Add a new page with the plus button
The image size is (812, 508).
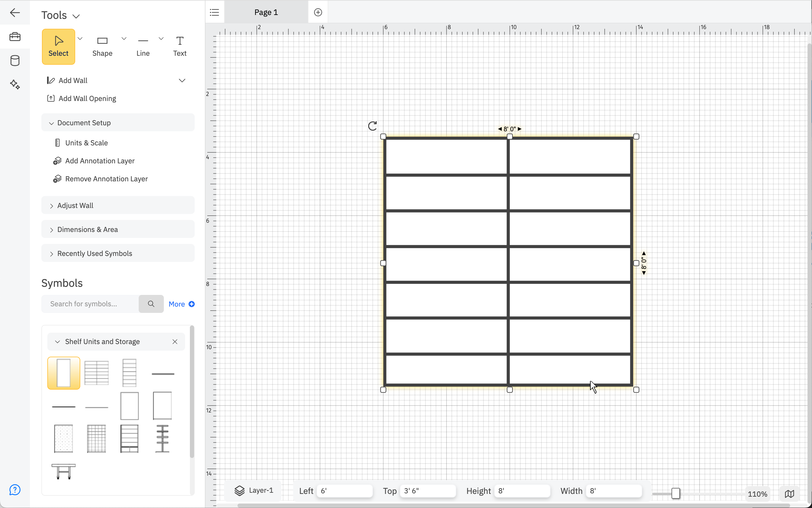point(317,12)
